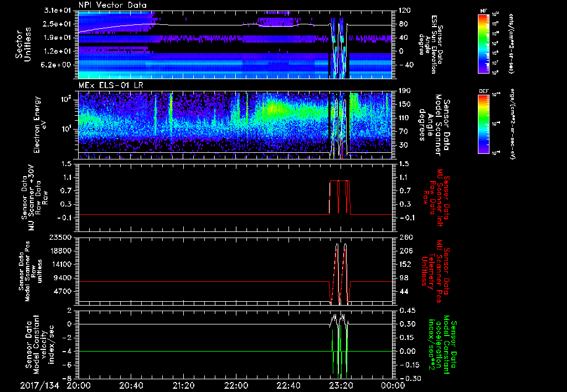Click the 00:00 time axis label
This screenshot has width=567, height=392.
point(393,385)
